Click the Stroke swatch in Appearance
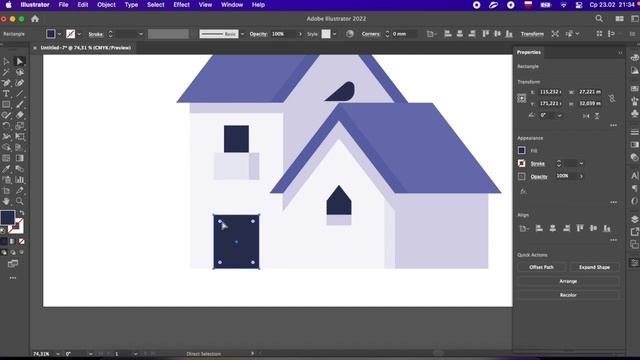640x360 pixels. point(522,164)
